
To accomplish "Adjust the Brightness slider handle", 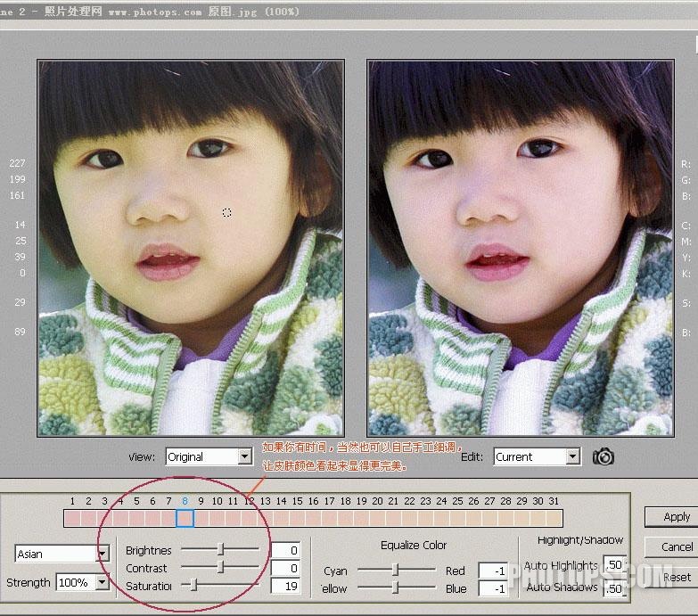I will (220, 550).
